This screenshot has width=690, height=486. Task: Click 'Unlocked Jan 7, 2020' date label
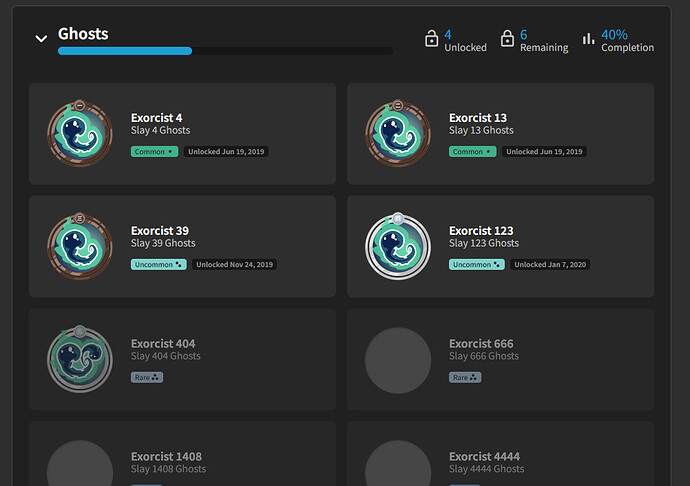550,265
